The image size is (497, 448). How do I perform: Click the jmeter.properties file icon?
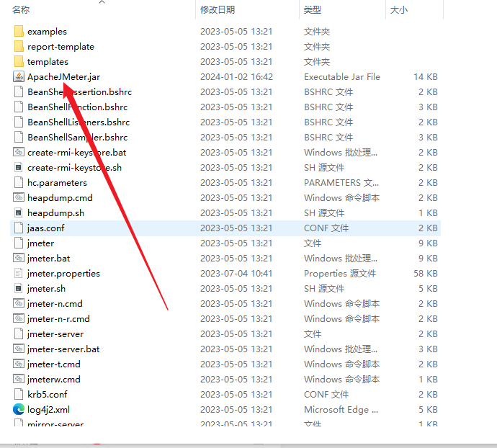(x=19, y=273)
